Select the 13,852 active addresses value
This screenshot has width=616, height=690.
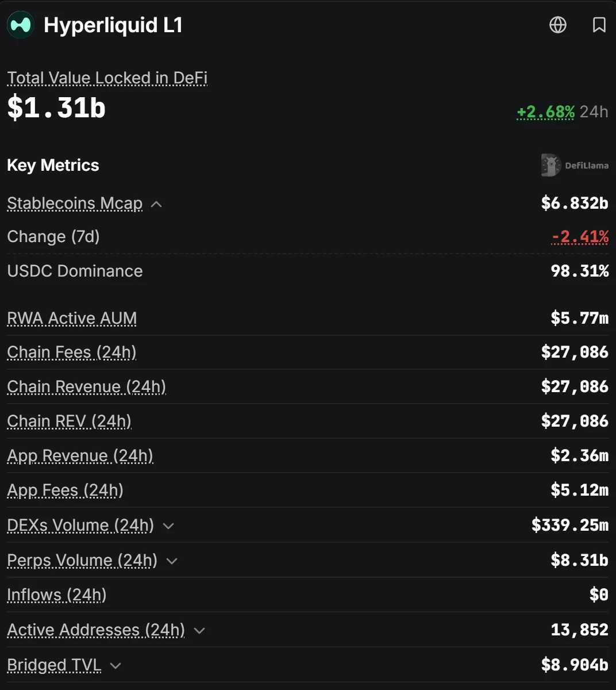coord(579,630)
